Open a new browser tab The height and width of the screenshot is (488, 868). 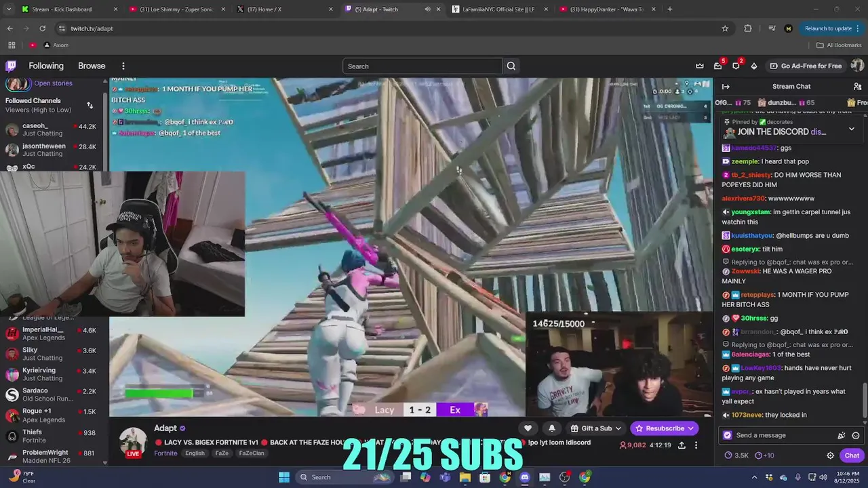pyautogui.click(x=670, y=9)
